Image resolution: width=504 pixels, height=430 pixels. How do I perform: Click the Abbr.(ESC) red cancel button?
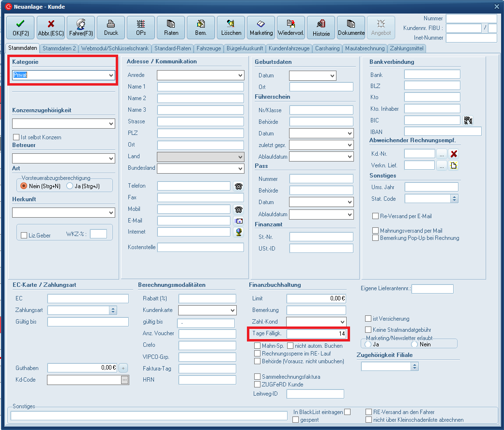click(x=51, y=28)
